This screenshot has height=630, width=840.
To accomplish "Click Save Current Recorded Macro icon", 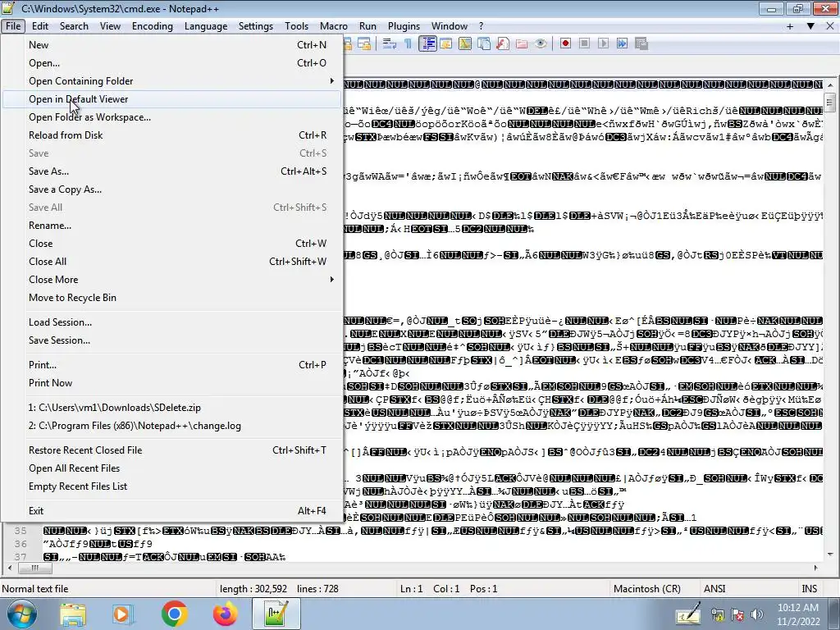I will [641, 43].
